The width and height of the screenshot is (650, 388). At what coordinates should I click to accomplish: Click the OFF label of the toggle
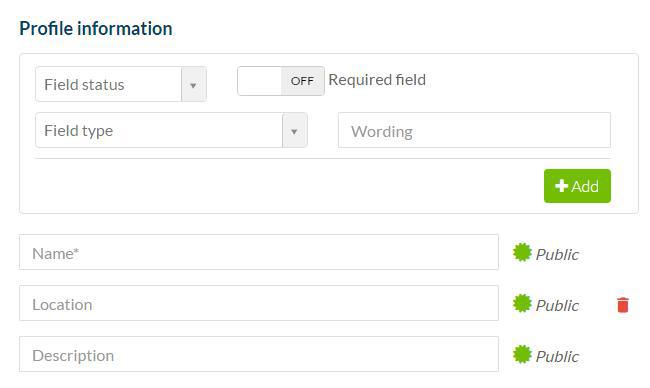point(302,81)
